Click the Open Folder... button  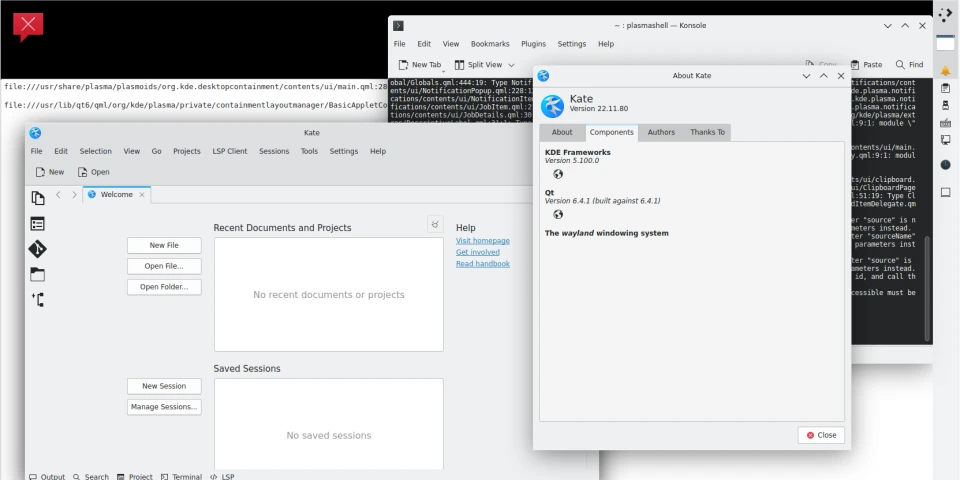point(164,287)
